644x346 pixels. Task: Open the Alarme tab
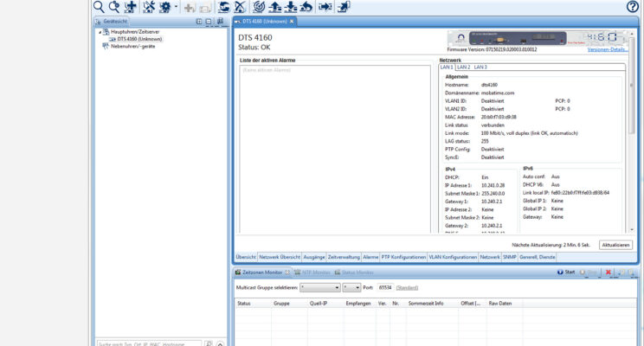coord(370,257)
